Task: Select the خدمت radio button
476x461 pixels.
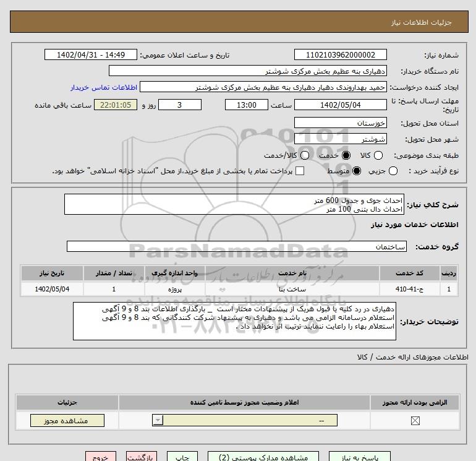Action: 346,155
